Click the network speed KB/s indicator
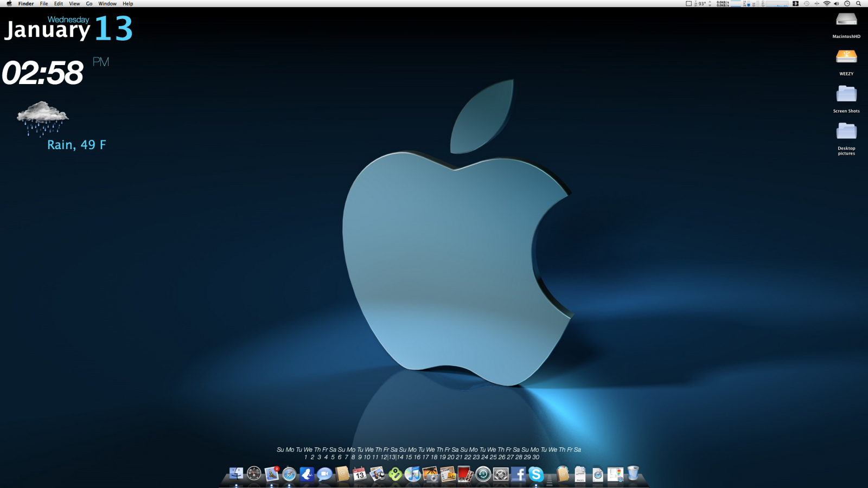 (723, 4)
